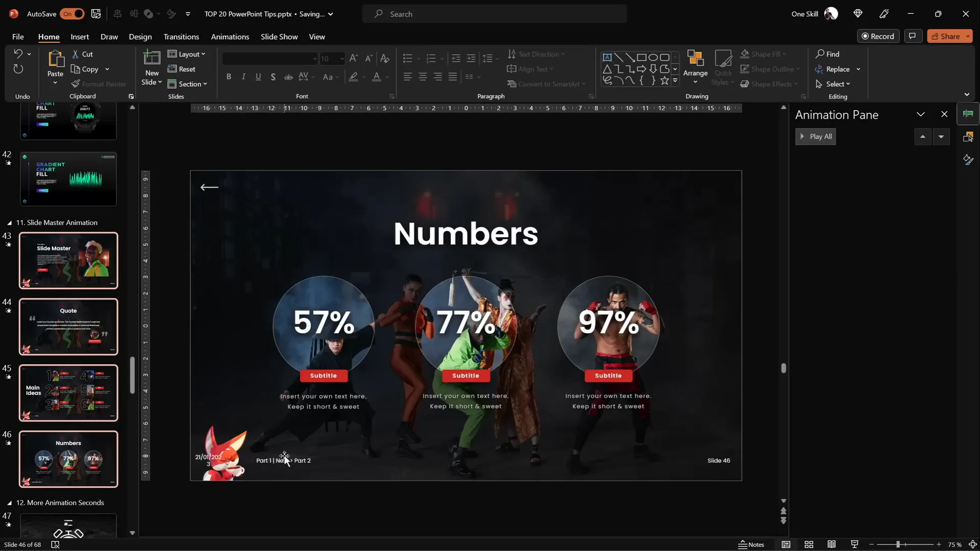Open the Replace dropdown arrow

point(859,69)
